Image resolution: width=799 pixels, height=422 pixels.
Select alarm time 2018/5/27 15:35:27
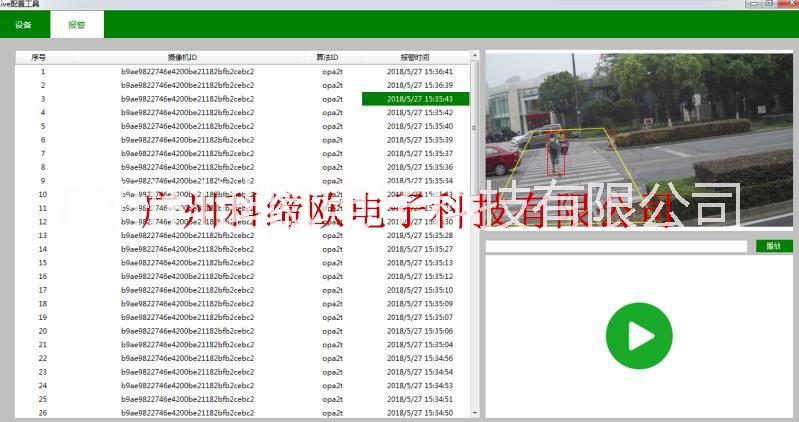coord(419,249)
